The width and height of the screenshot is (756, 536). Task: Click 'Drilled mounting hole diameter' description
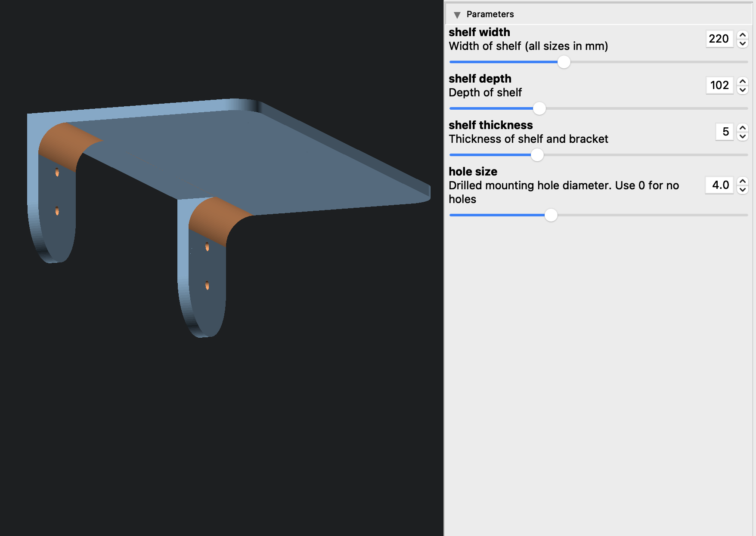[564, 192]
